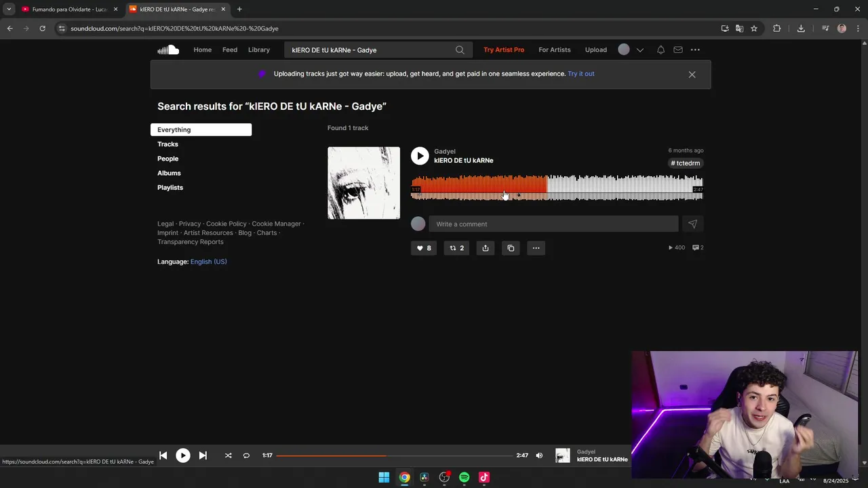This screenshot has height=488, width=868.
Task: Play the kIERO DE tU kARNe track
Action: pyautogui.click(x=420, y=156)
